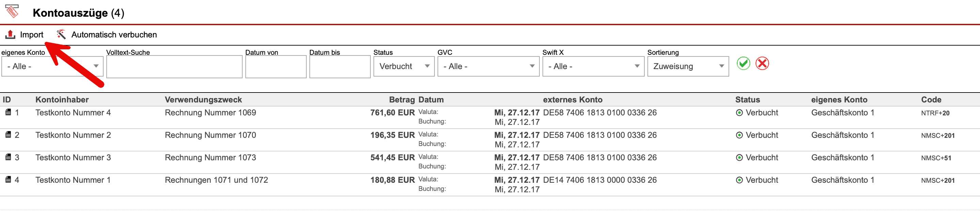Click the document icon for entry ID 4
980x211 pixels.
8,179
